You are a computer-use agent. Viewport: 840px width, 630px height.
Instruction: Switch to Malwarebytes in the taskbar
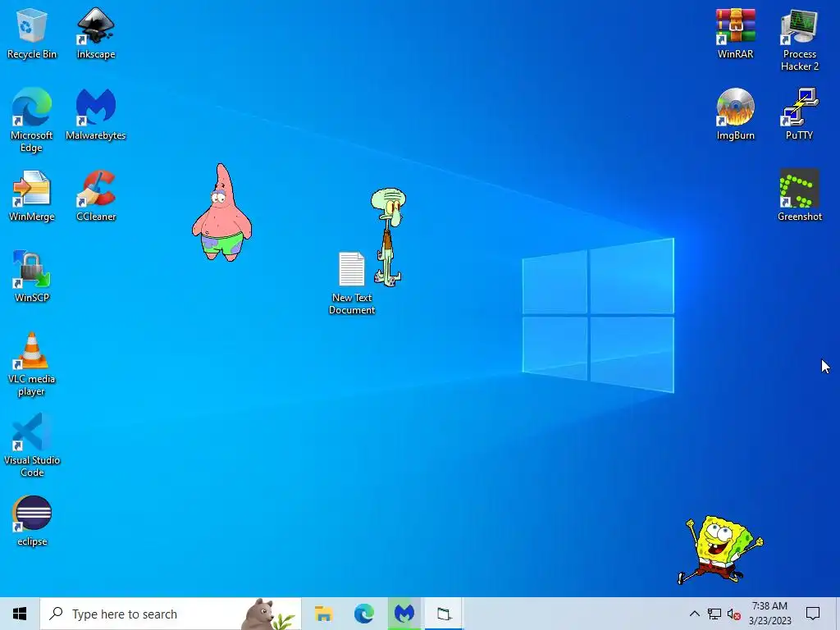pos(404,614)
